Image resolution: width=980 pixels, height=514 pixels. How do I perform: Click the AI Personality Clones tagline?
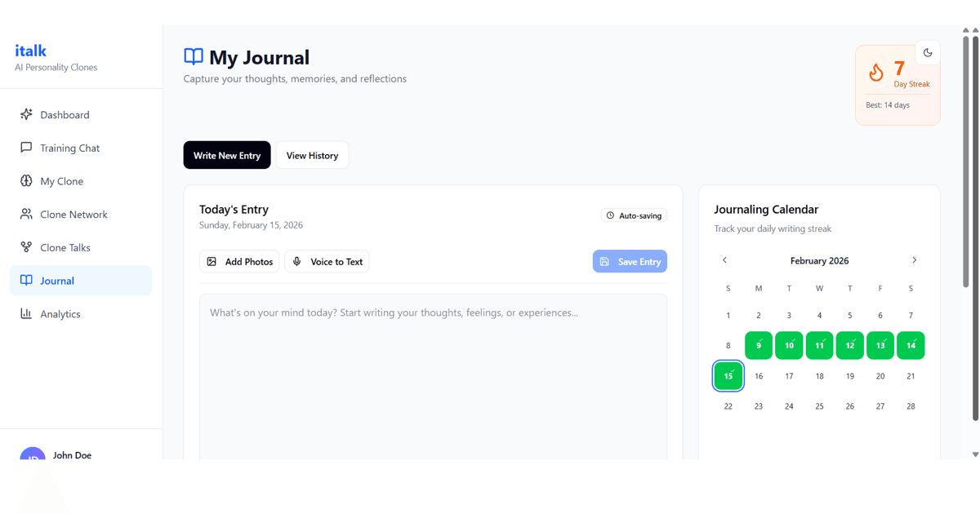coord(56,68)
